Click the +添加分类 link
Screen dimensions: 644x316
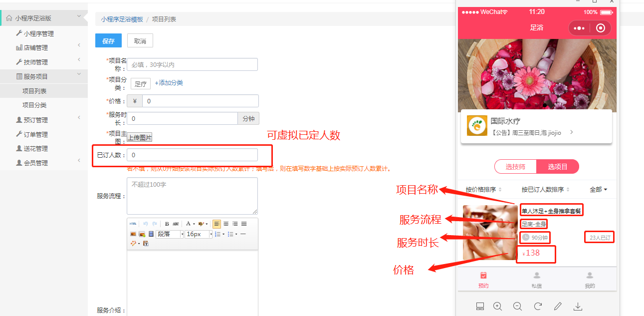pyautogui.click(x=169, y=83)
